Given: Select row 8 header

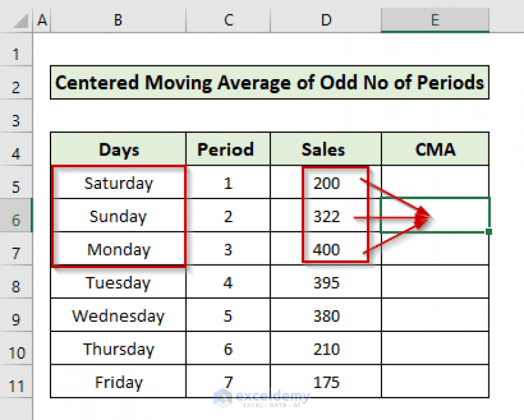Looking at the screenshot, I should click(x=16, y=282).
